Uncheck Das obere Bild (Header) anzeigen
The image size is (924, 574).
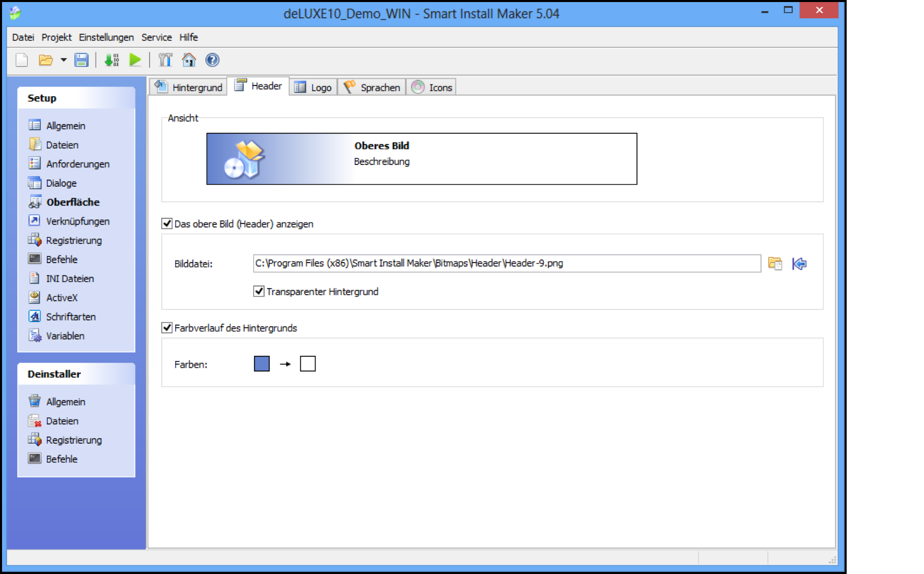(167, 223)
